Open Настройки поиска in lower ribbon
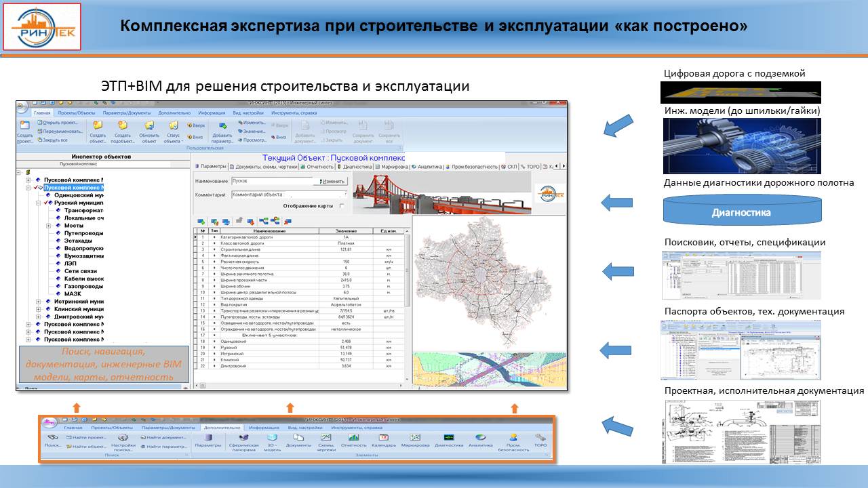 [124, 439]
